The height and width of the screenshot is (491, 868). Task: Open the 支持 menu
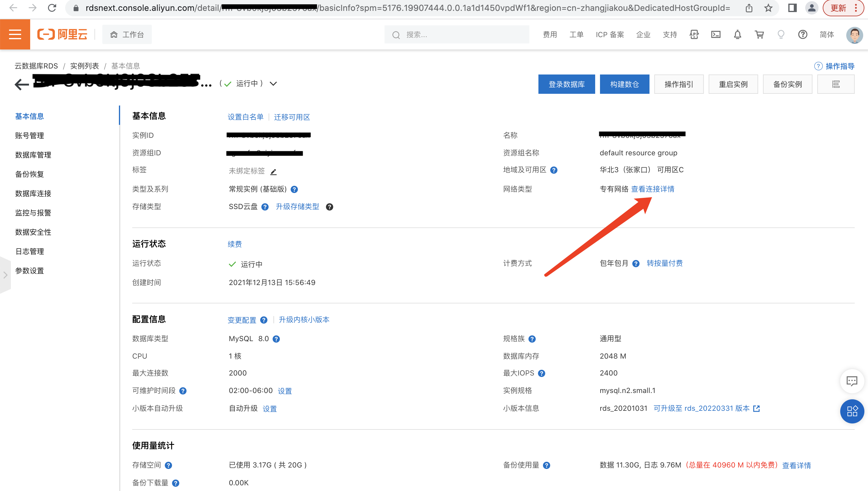(670, 34)
